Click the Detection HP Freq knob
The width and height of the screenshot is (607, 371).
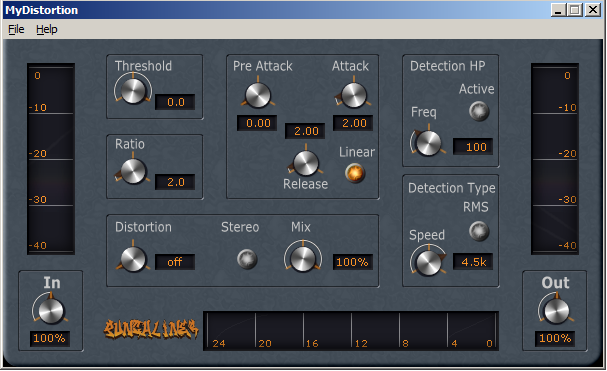[x=428, y=143]
